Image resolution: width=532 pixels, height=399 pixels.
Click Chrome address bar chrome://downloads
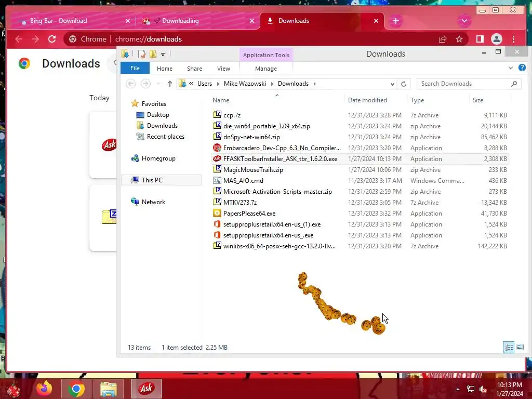coord(148,39)
